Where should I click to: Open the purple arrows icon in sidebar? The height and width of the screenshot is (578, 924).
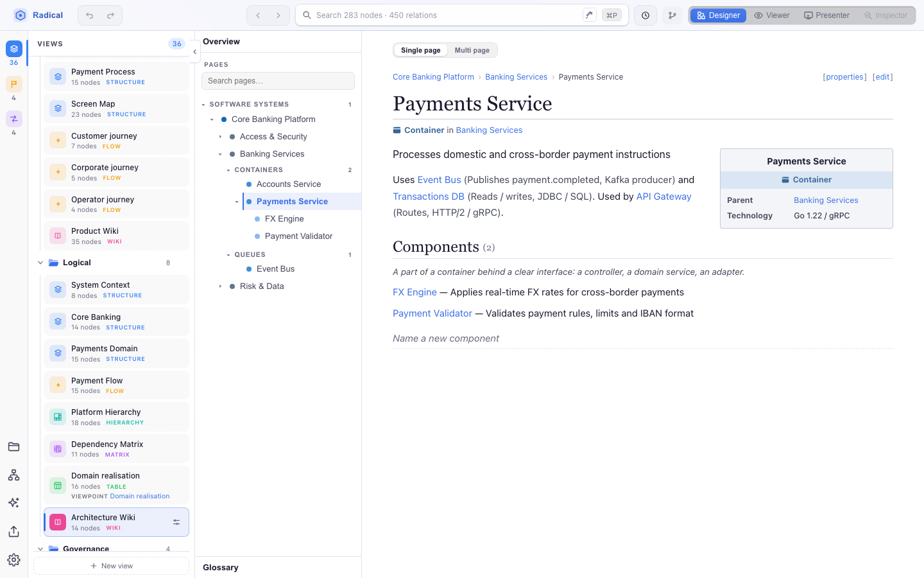14,119
